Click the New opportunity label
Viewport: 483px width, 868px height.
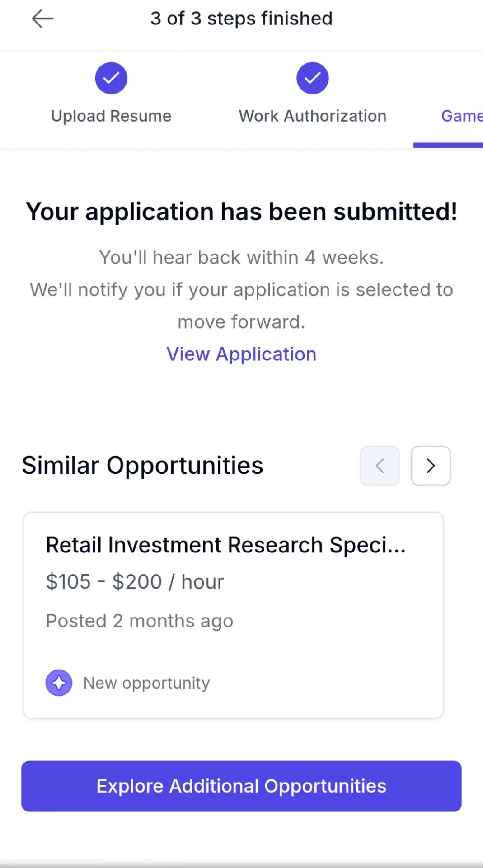click(147, 683)
